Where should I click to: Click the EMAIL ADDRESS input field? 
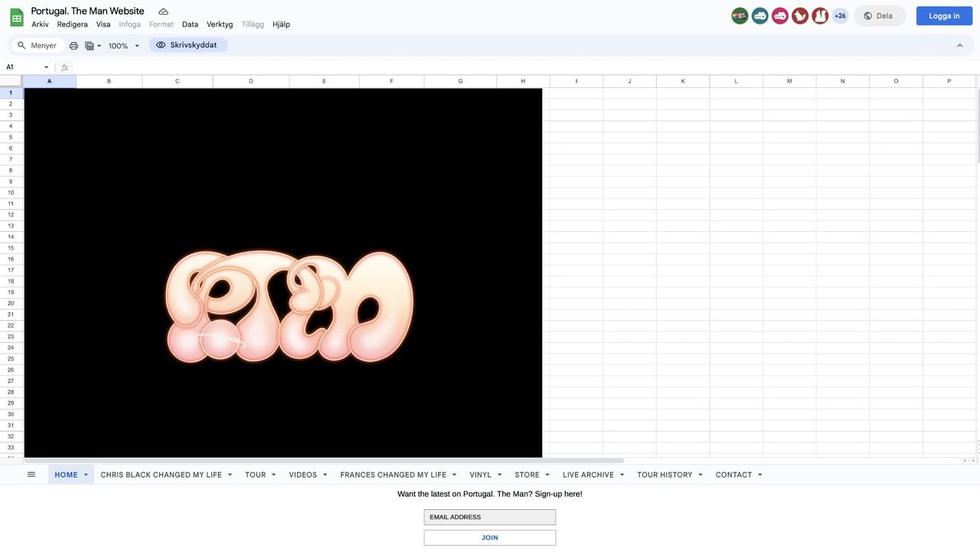coord(490,518)
